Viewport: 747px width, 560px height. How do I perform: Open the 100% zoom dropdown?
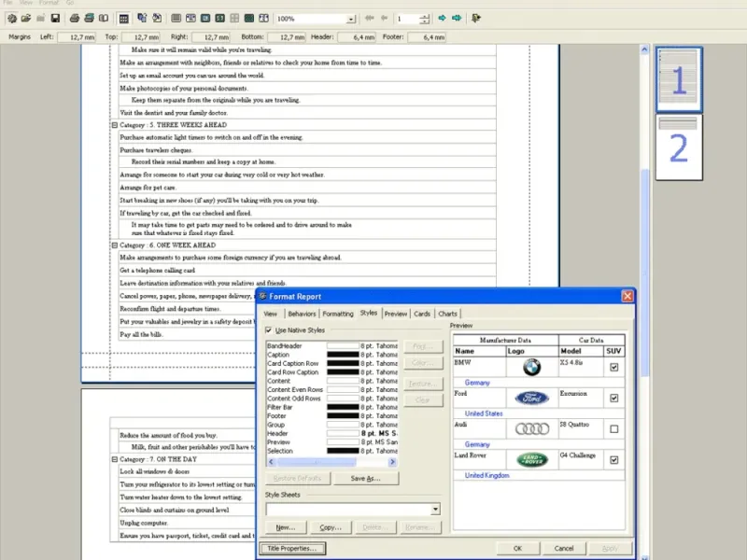(x=351, y=19)
